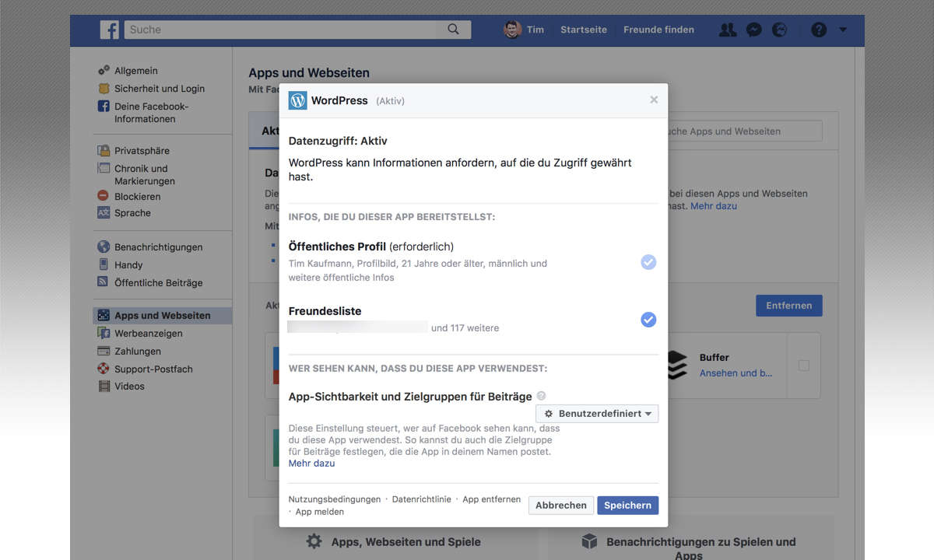The height and width of the screenshot is (560, 934).
Task: Open the Datenrichtlinie link
Action: click(x=421, y=499)
